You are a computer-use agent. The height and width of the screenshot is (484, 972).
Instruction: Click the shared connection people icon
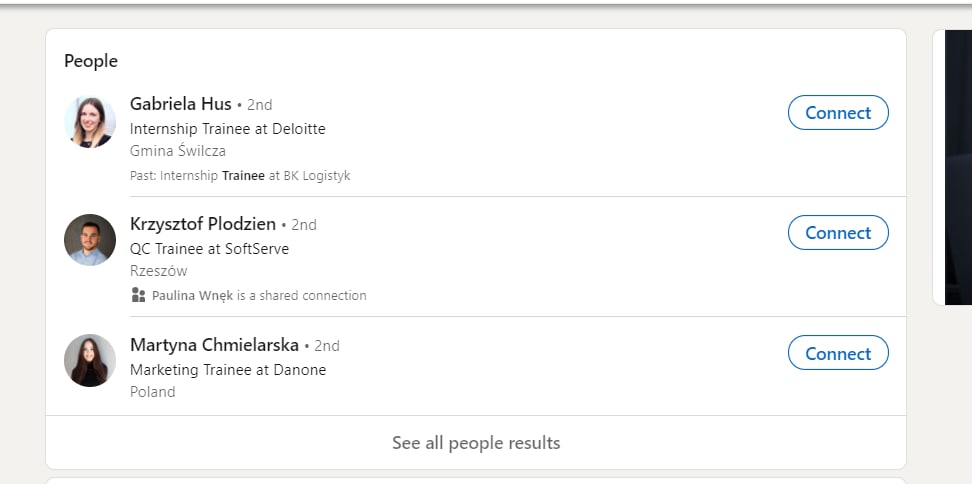point(138,295)
